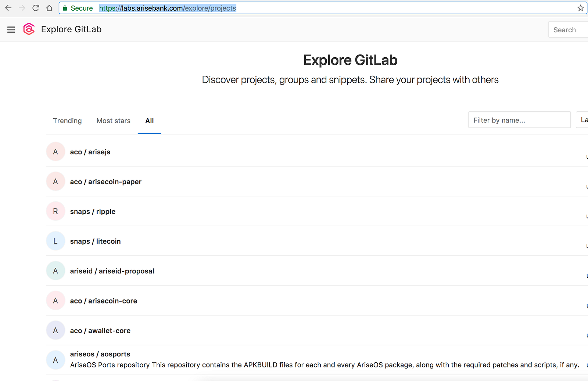
Task: Click the Filter by name input field
Action: point(519,120)
